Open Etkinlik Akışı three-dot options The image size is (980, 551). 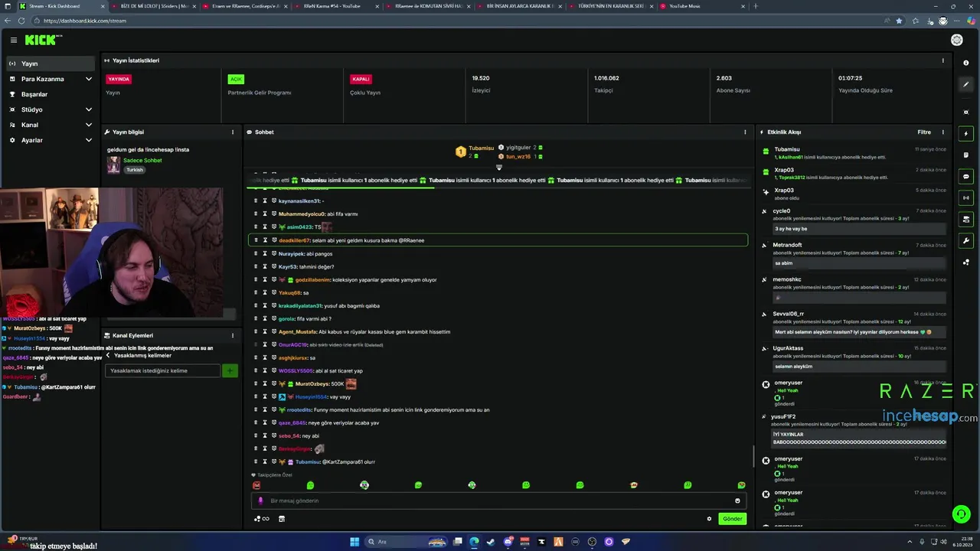pos(942,132)
